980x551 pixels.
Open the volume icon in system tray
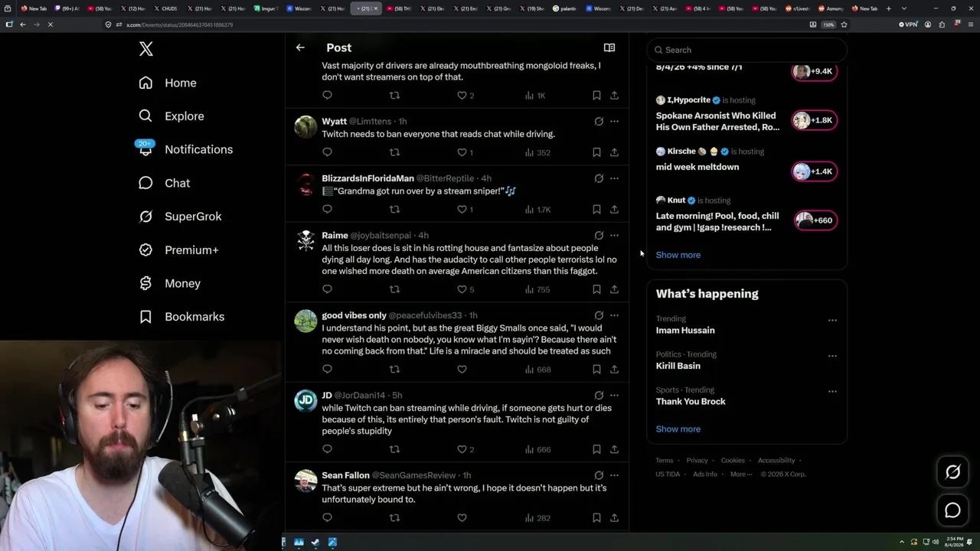936,542
